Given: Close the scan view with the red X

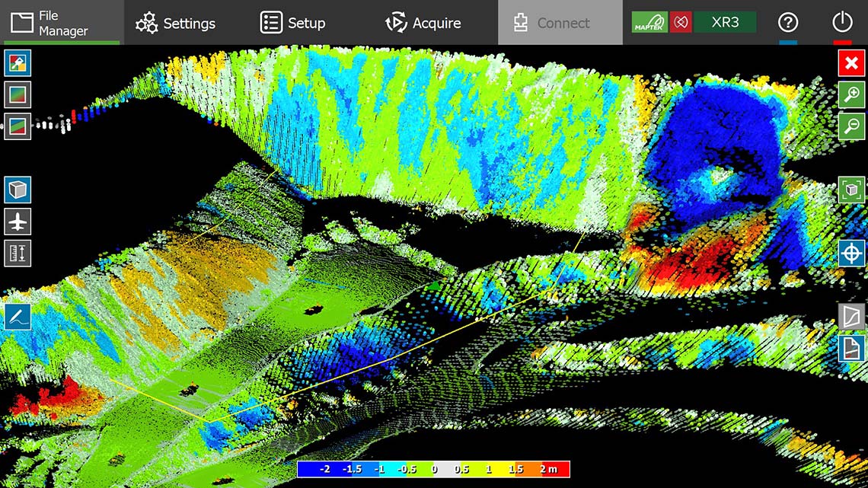Looking at the screenshot, I should 852,63.
